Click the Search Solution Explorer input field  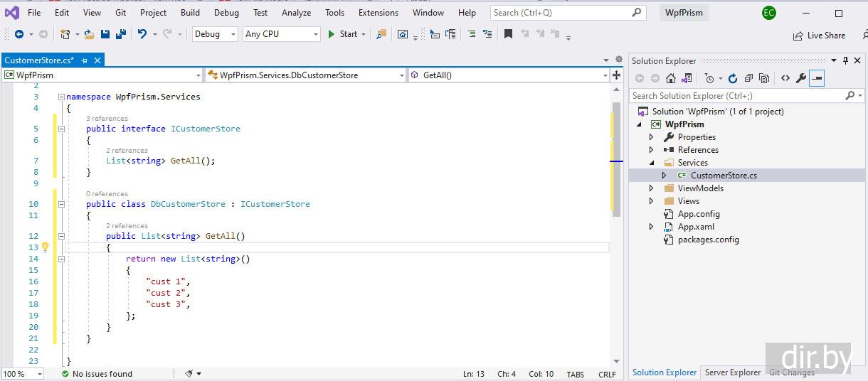tap(736, 96)
